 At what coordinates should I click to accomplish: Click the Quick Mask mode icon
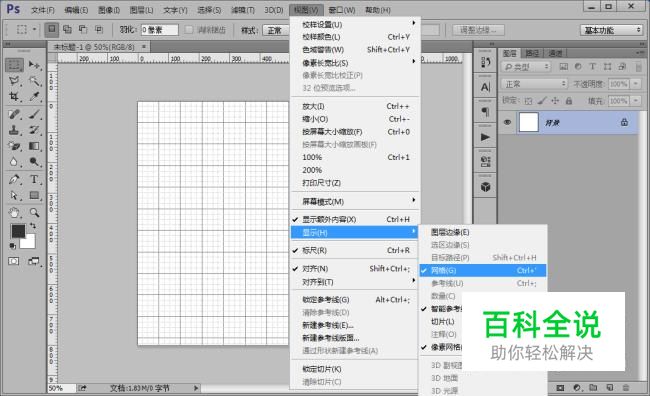(x=14, y=261)
